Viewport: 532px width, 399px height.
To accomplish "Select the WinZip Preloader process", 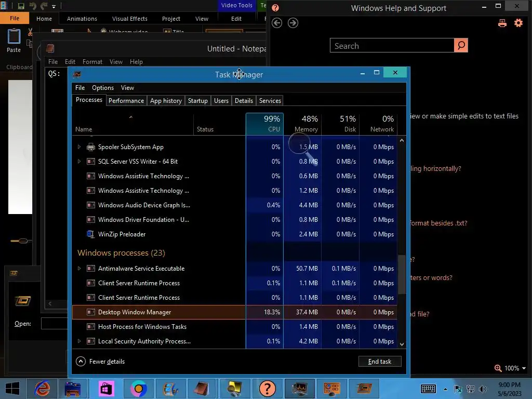I will coord(234,234).
